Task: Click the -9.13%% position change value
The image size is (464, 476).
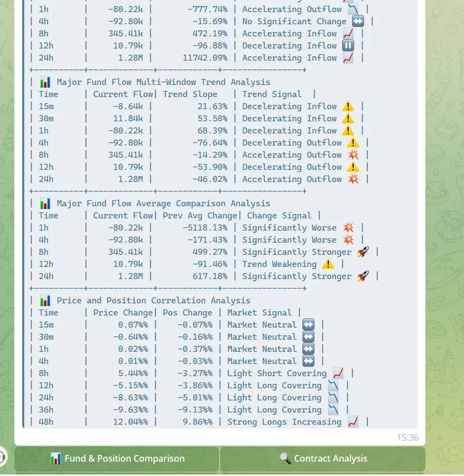Action: click(x=195, y=410)
